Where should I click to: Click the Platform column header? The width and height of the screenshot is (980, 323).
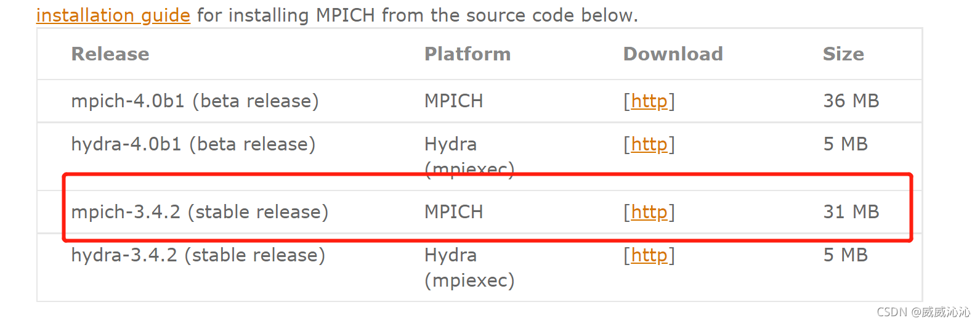pos(468,54)
